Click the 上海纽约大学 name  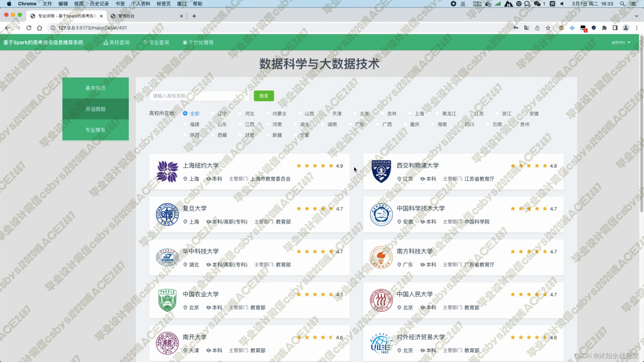[201, 165]
